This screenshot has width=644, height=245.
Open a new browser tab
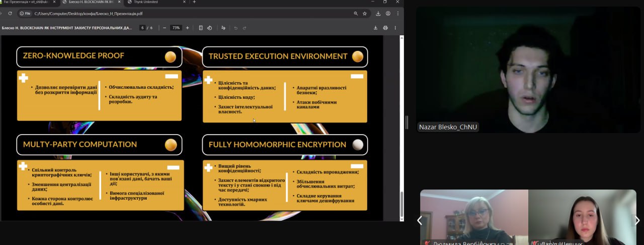194,2
